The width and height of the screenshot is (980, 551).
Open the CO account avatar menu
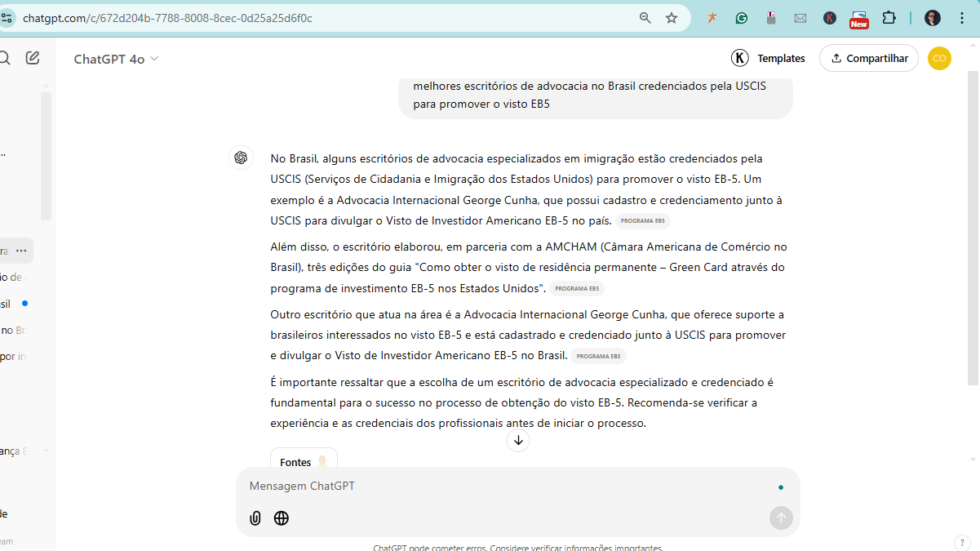click(940, 58)
